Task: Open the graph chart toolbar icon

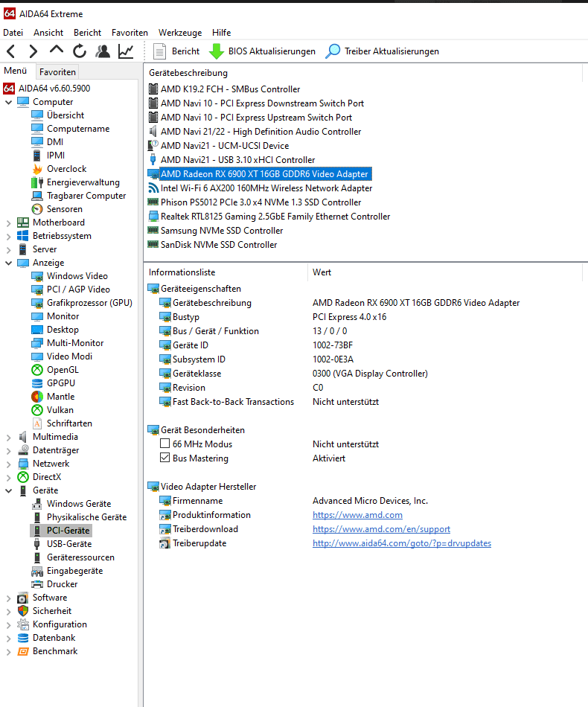Action: (x=126, y=51)
